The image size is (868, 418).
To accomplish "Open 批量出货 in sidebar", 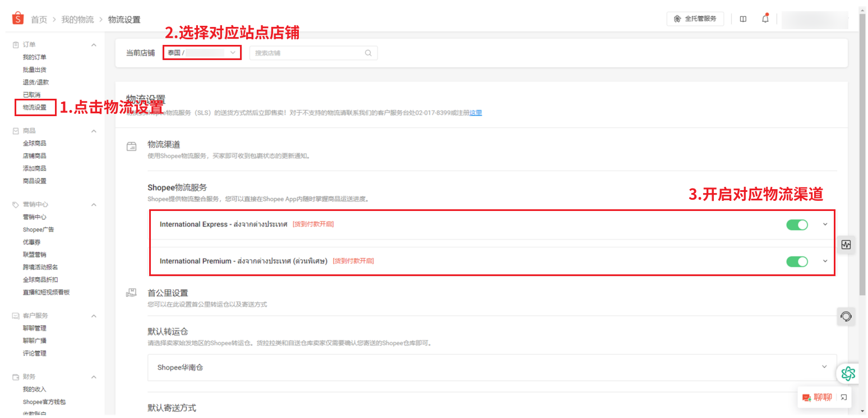I will click(x=35, y=70).
